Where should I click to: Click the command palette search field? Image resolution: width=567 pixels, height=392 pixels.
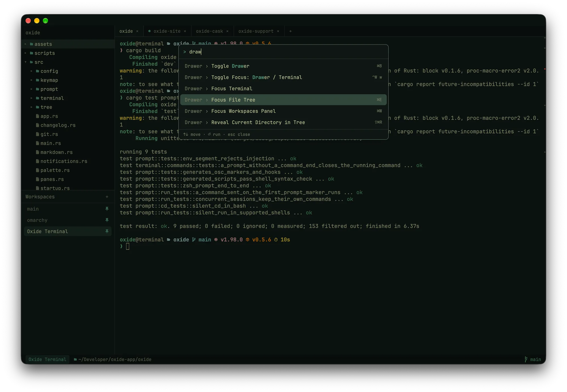(x=283, y=52)
